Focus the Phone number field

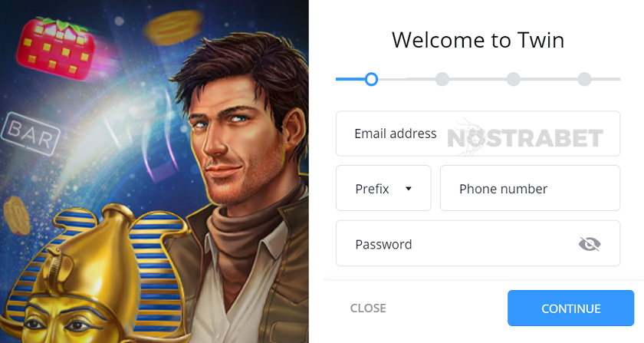[530, 188]
